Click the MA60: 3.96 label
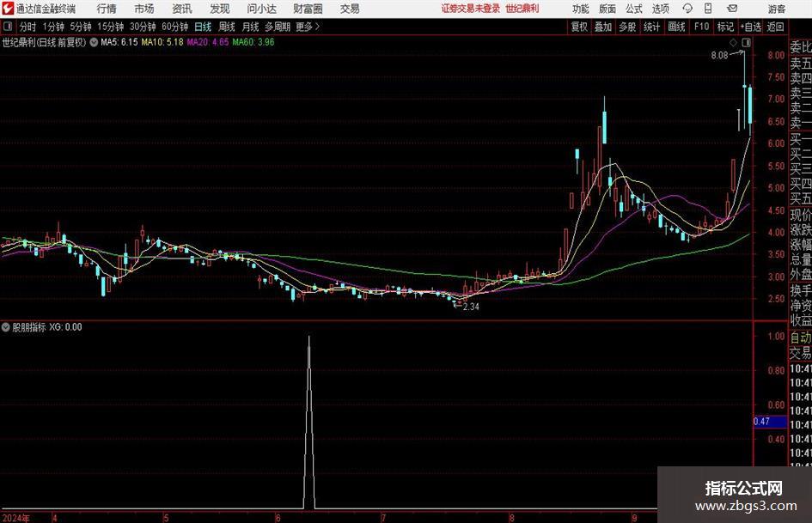The image size is (812, 523). point(253,42)
